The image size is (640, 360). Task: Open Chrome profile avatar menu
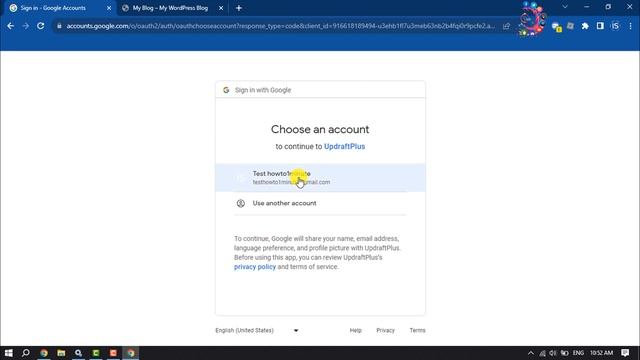[x=615, y=26]
